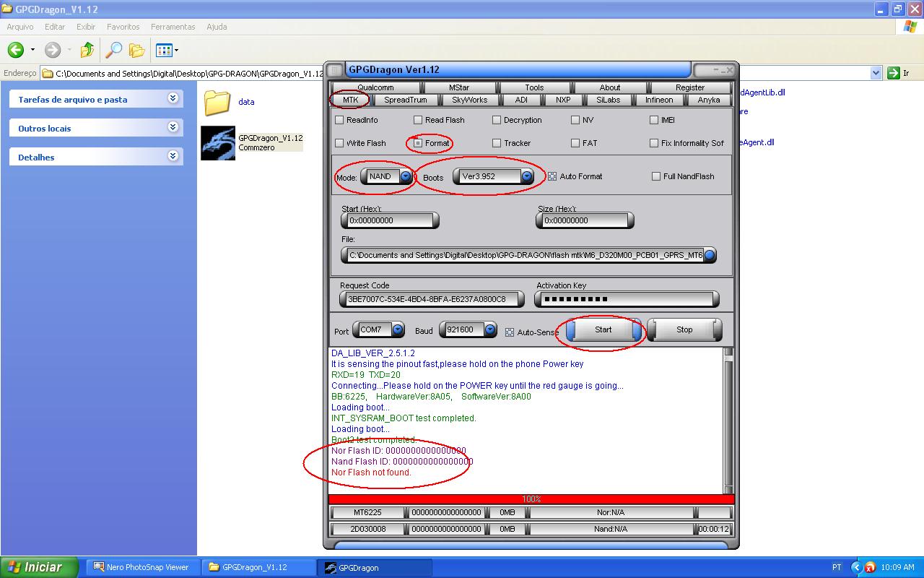The height and width of the screenshot is (578, 924).
Task: Expand Tarefas de arquivo e pasta panel
Action: point(173,98)
